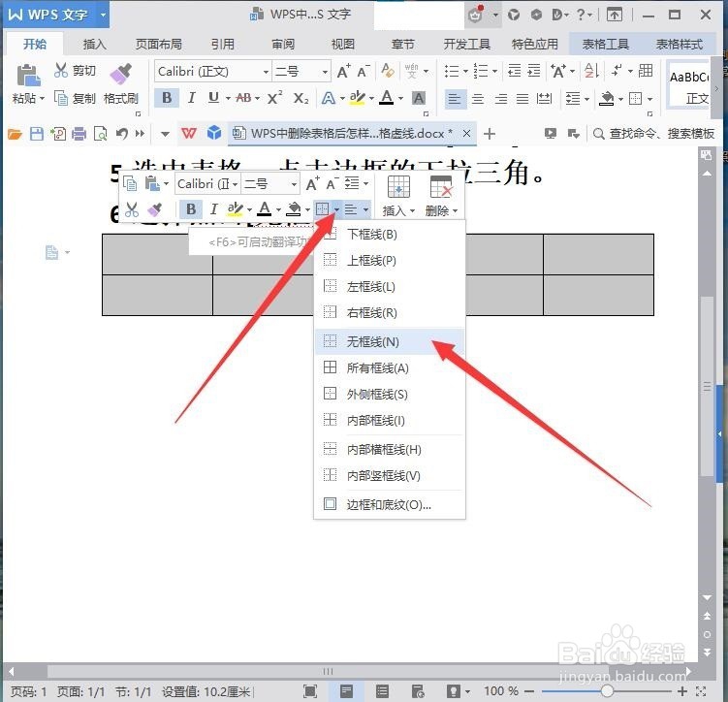This screenshot has width=728, height=702.
Task: Click the blue cube cloud icon
Action: (x=214, y=133)
